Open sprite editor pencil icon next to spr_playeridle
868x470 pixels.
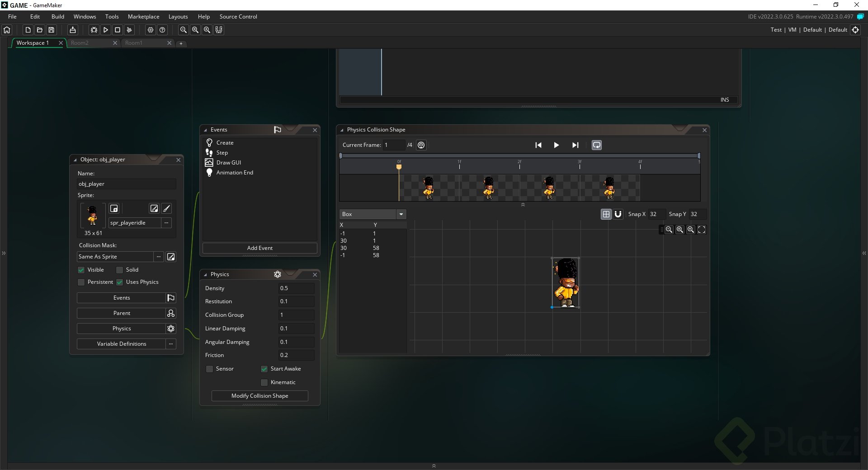point(166,208)
